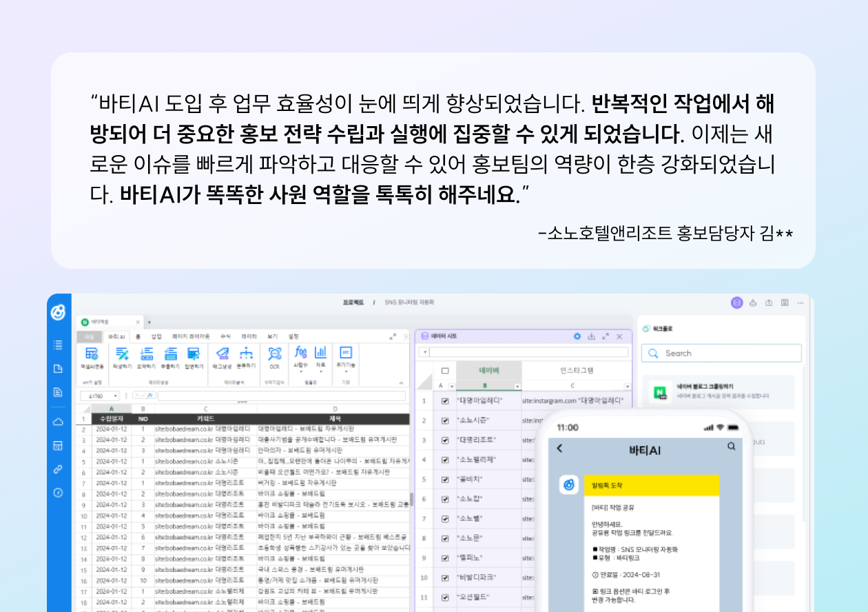868x612 pixels.
Task: Uncheck the "소노시즌" row checkbox
Action: (445, 420)
